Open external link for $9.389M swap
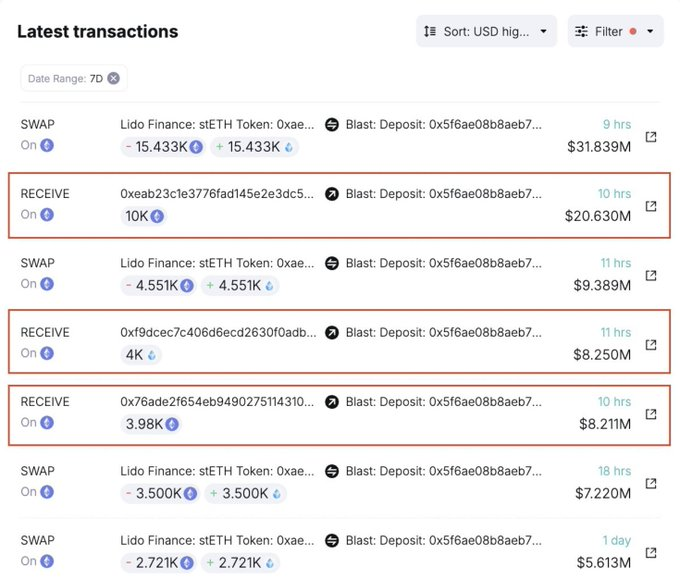The image size is (680, 579). click(x=651, y=275)
